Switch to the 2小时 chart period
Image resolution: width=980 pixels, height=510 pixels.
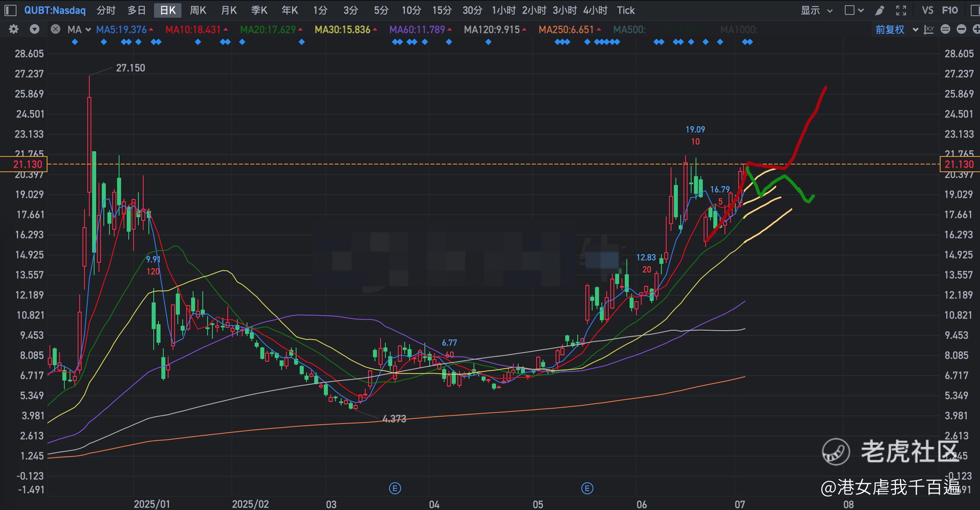coord(534,10)
